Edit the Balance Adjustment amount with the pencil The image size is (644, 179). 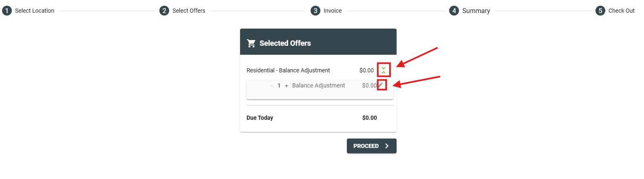(x=381, y=85)
